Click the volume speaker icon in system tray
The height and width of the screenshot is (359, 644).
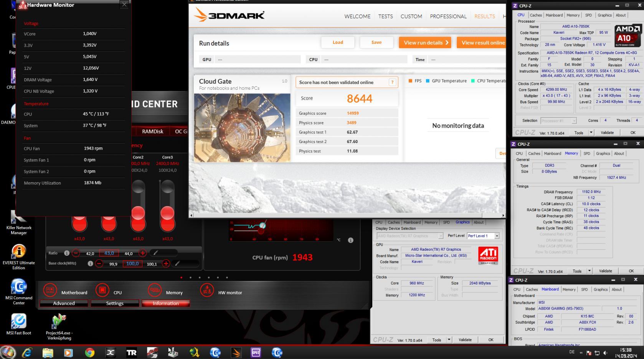point(605,353)
